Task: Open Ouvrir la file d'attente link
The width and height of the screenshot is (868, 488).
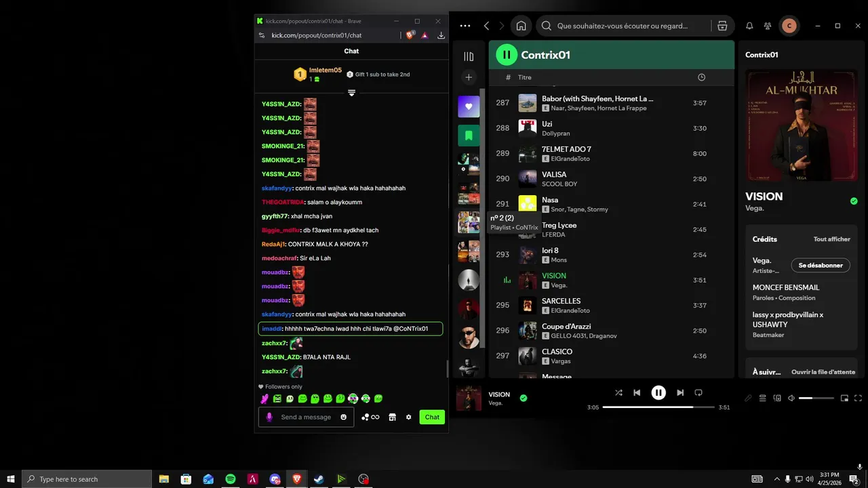Action: point(823,372)
